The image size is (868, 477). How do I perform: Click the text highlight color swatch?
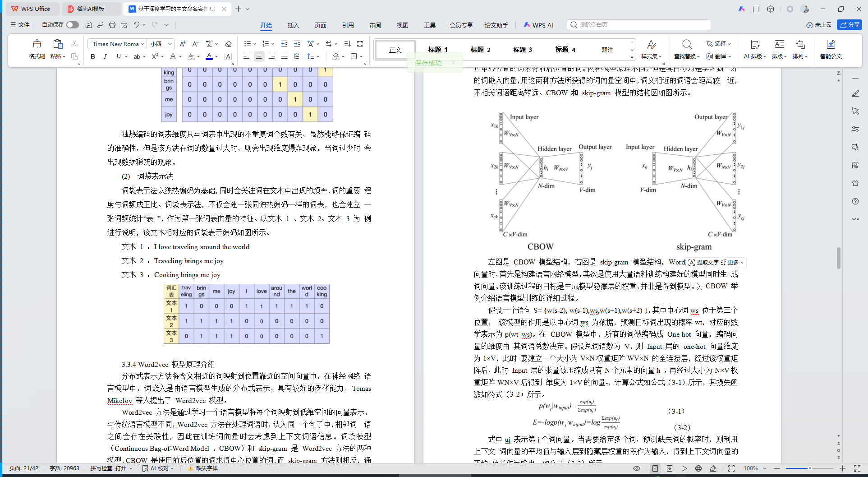[x=191, y=56]
